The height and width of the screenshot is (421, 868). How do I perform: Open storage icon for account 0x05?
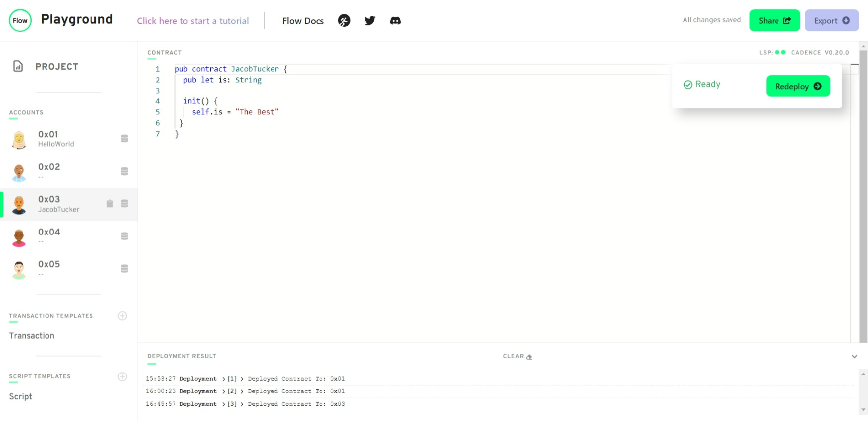point(125,268)
